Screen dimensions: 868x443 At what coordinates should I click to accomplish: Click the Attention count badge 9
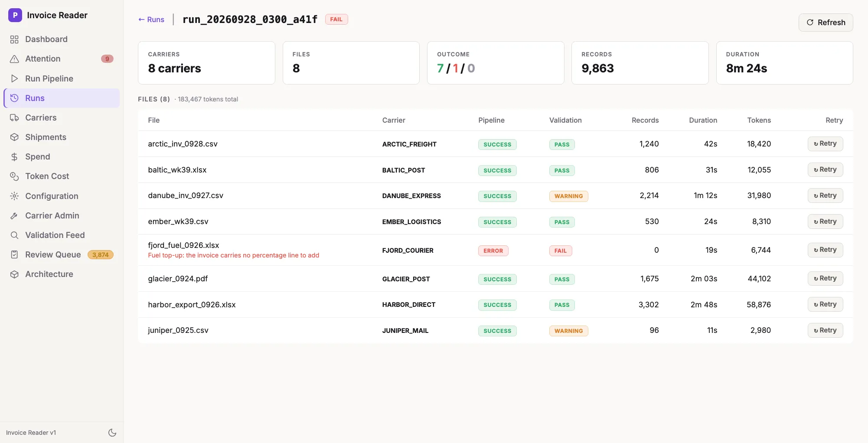point(107,59)
